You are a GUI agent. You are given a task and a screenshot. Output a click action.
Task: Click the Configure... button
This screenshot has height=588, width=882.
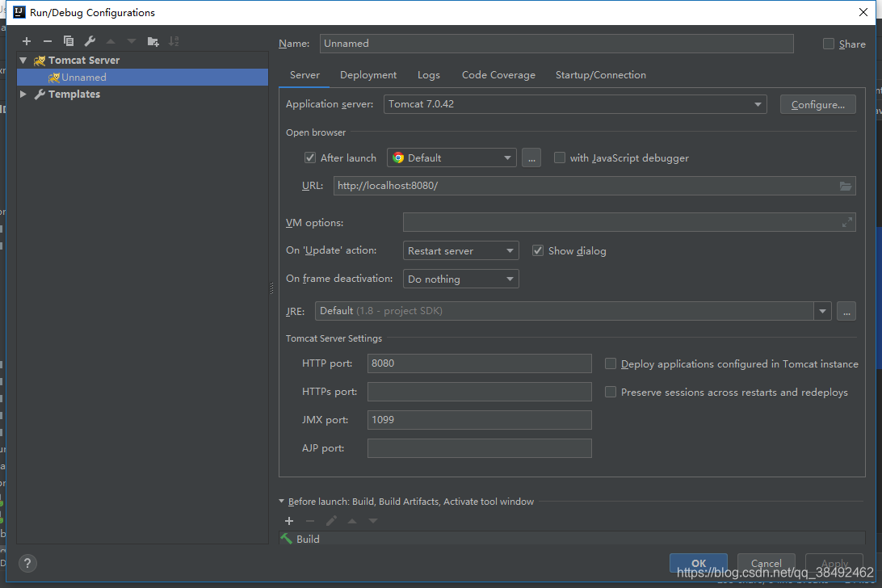click(818, 105)
